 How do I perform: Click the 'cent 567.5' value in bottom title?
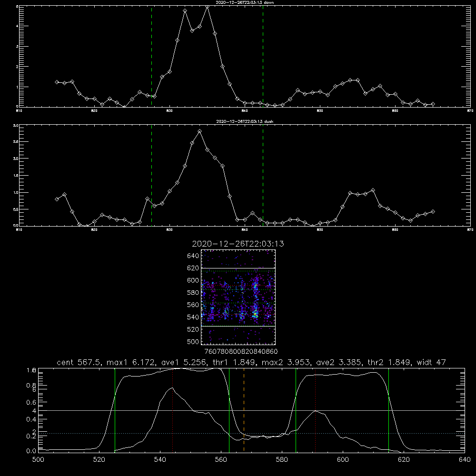click(x=79, y=362)
